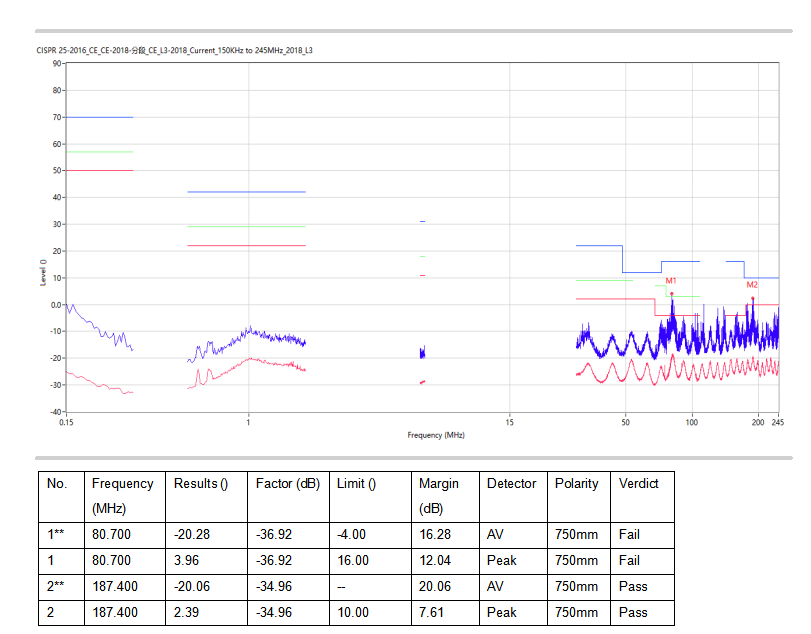Viewport: 811px width, 634px height.
Task: Click the result value '-20.06'
Action: [192, 586]
